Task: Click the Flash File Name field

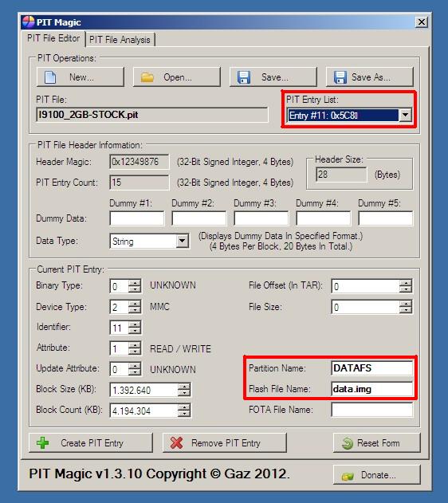Action: pyautogui.click(x=372, y=389)
